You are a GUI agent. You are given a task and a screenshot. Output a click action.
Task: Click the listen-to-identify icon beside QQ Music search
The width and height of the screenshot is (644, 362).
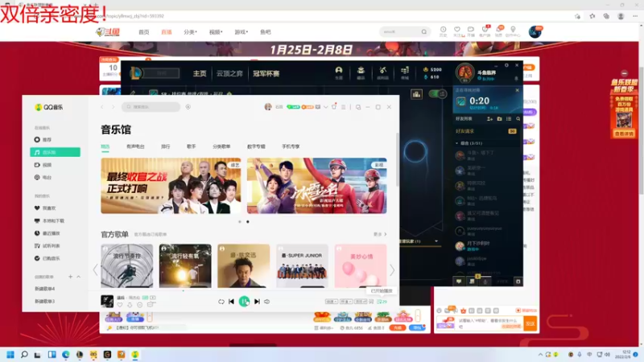188,107
